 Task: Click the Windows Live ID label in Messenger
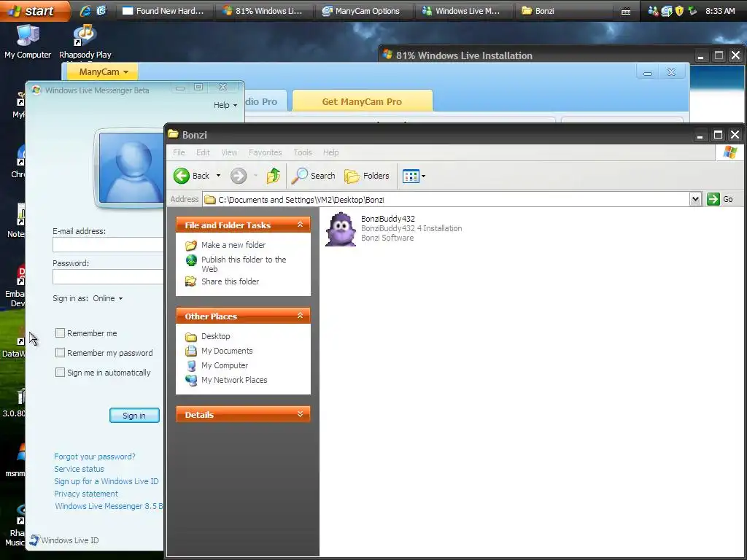point(69,540)
